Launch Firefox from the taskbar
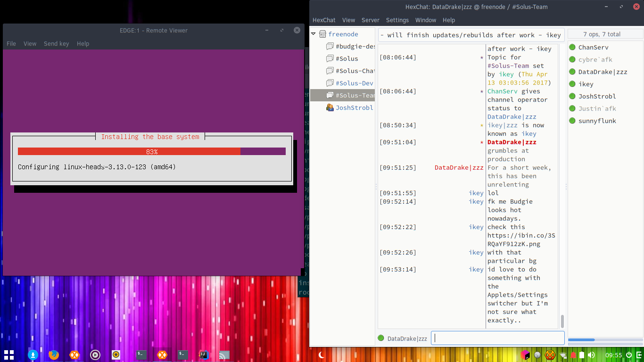 tap(54, 355)
